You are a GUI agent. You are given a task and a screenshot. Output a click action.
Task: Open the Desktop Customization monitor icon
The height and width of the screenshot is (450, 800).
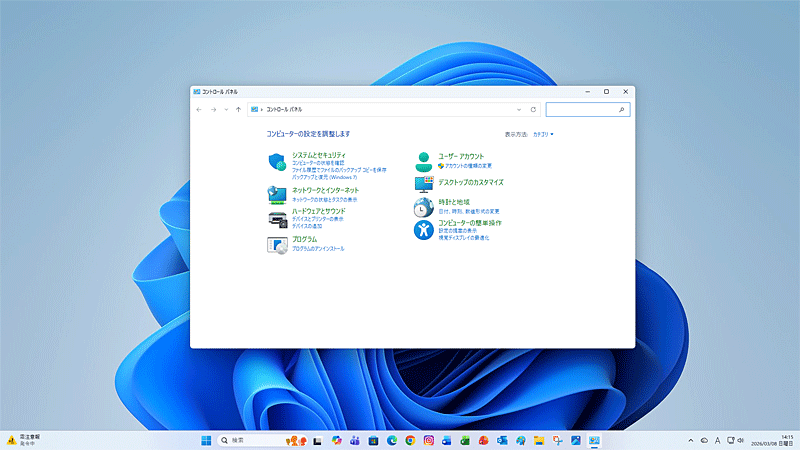point(424,184)
